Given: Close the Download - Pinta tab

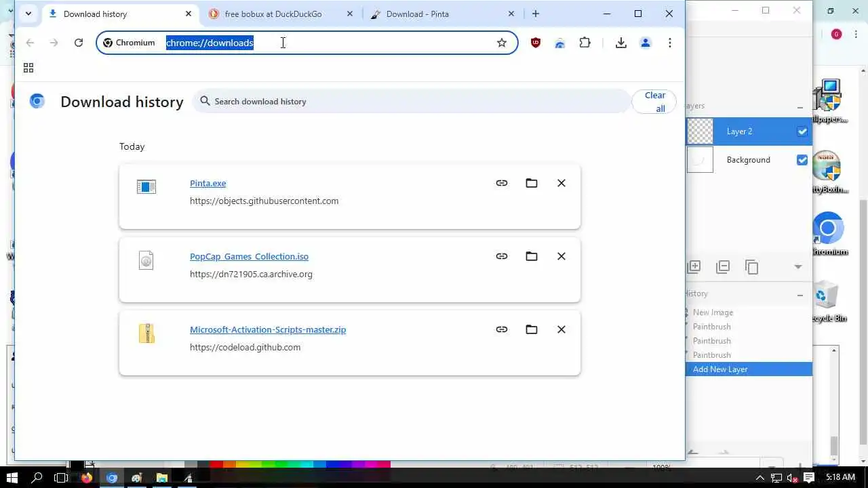Looking at the screenshot, I should [x=511, y=14].
